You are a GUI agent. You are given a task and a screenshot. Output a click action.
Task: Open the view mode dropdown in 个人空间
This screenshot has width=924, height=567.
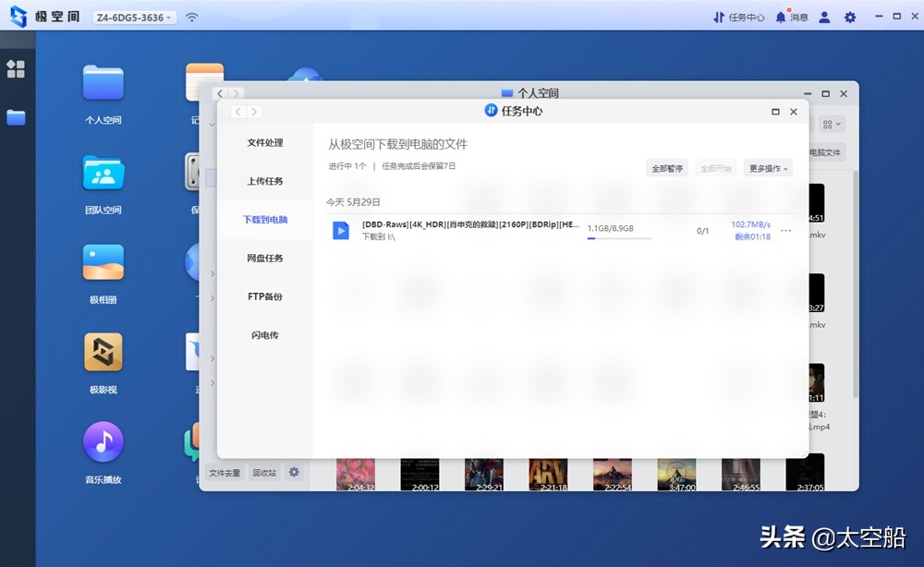[832, 125]
